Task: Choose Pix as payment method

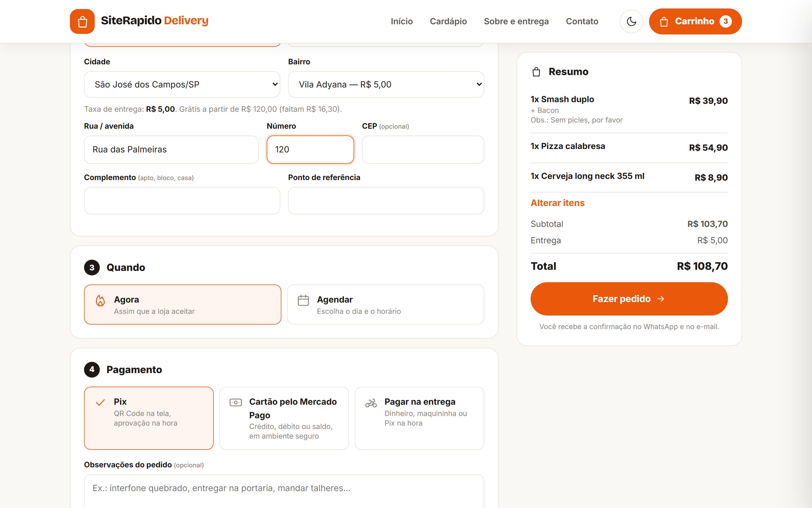Action: pyautogui.click(x=149, y=418)
